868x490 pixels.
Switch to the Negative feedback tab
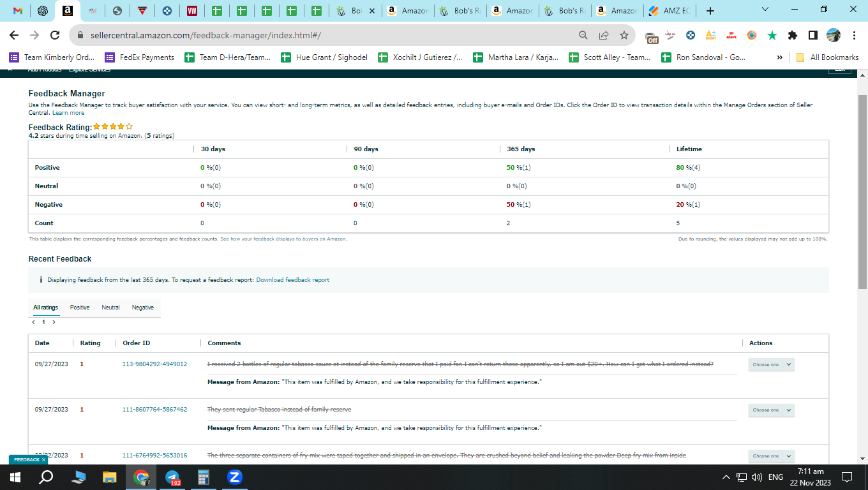coord(143,308)
